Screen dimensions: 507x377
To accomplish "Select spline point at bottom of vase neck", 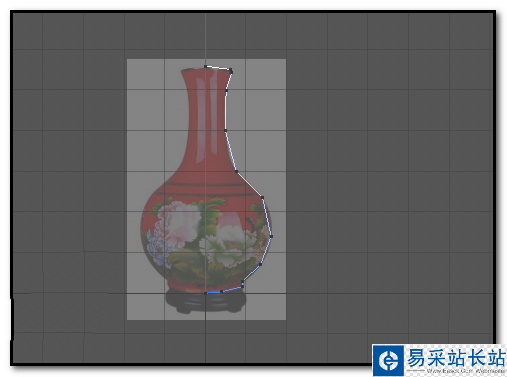I will [226, 130].
